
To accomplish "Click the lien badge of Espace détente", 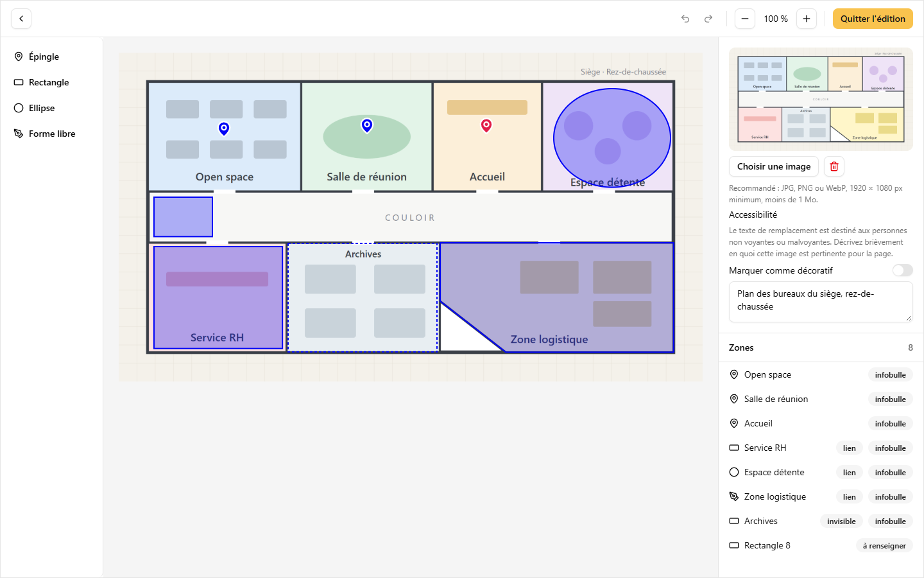I will [850, 473].
